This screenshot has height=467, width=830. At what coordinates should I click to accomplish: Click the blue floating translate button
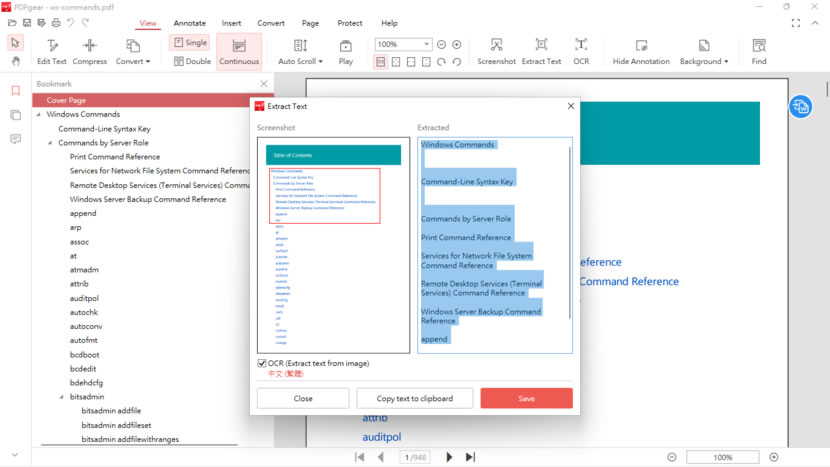801,107
